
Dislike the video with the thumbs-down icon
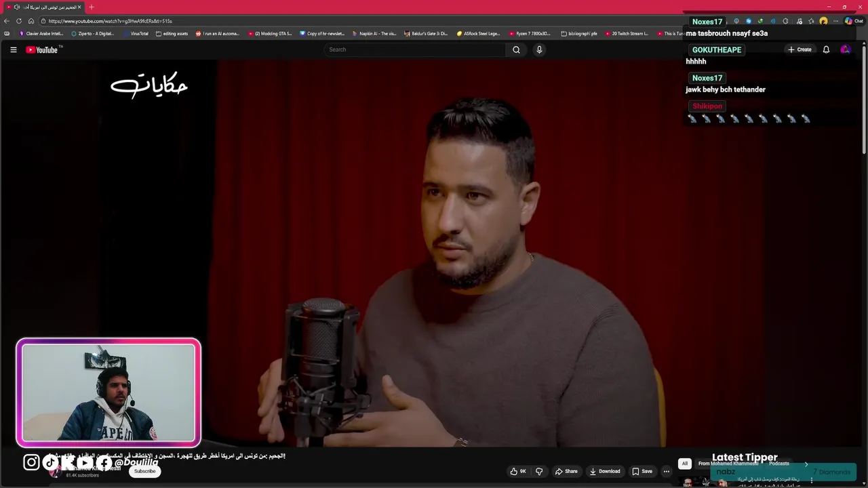(539, 471)
